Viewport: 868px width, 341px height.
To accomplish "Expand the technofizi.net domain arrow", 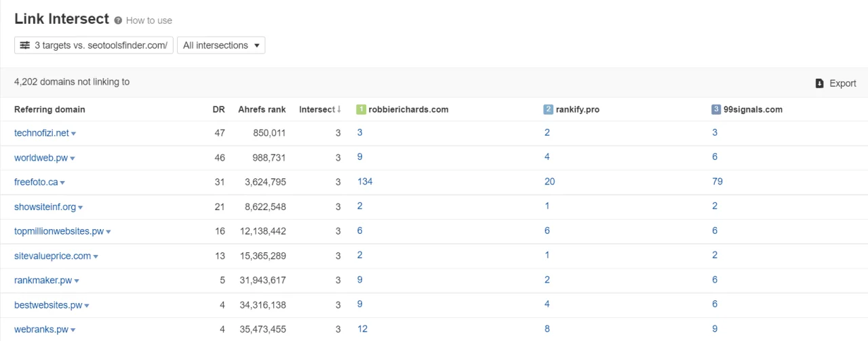I will coord(73,134).
